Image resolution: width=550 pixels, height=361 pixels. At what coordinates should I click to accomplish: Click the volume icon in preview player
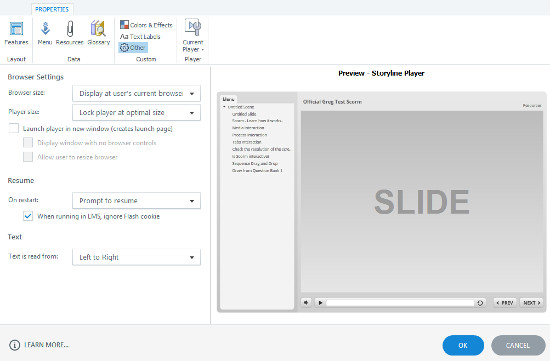[306, 302]
